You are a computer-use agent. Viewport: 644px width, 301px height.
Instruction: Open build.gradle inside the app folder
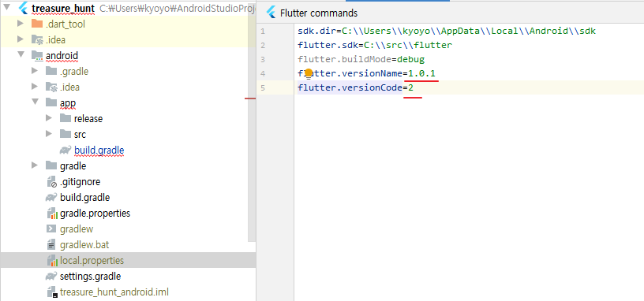click(x=99, y=150)
